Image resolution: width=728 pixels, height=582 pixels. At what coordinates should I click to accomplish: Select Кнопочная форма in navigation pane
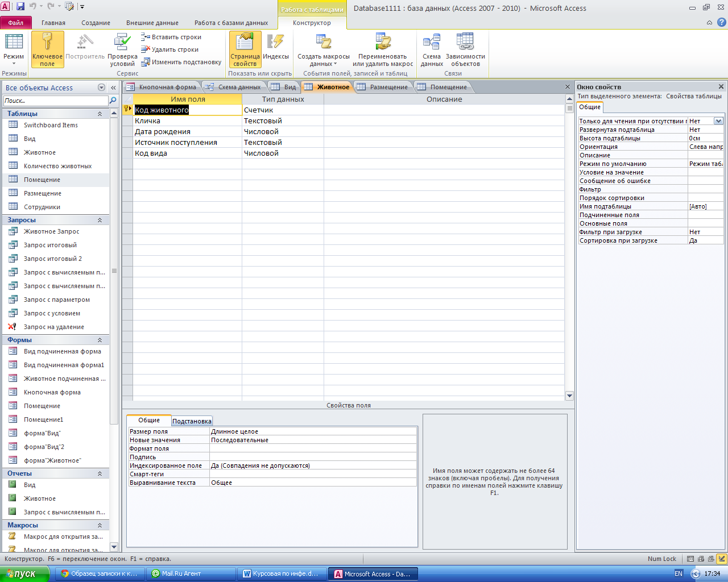pos(55,392)
